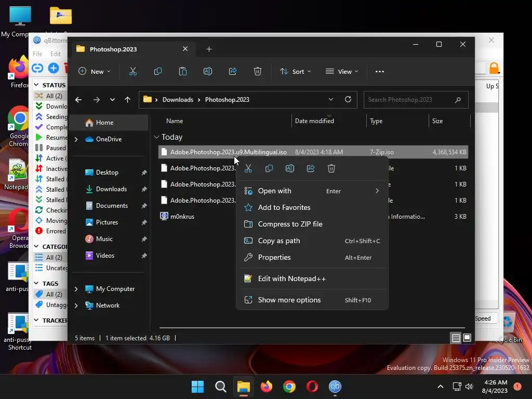Viewport: 532px width, 399px height.
Task: Click the qBittorrent lock icon
Action: click(x=494, y=68)
